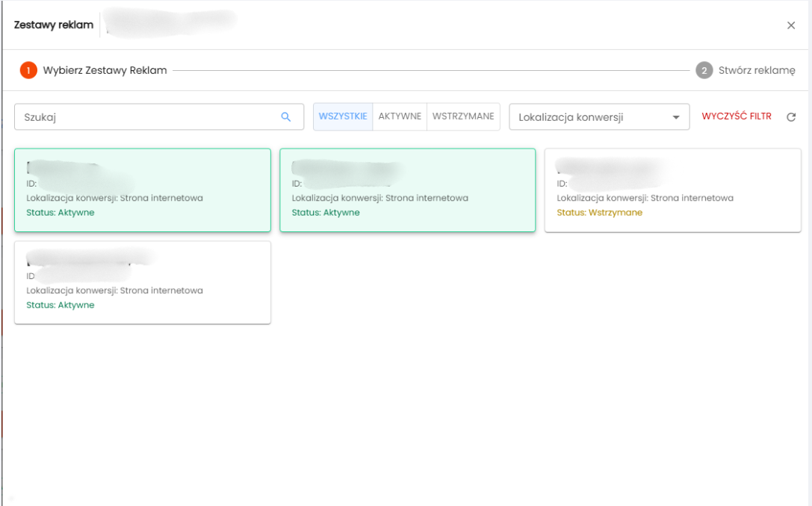Select the ad set card with Wstrzymane status
The width and height of the screenshot is (812, 506).
click(672, 190)
